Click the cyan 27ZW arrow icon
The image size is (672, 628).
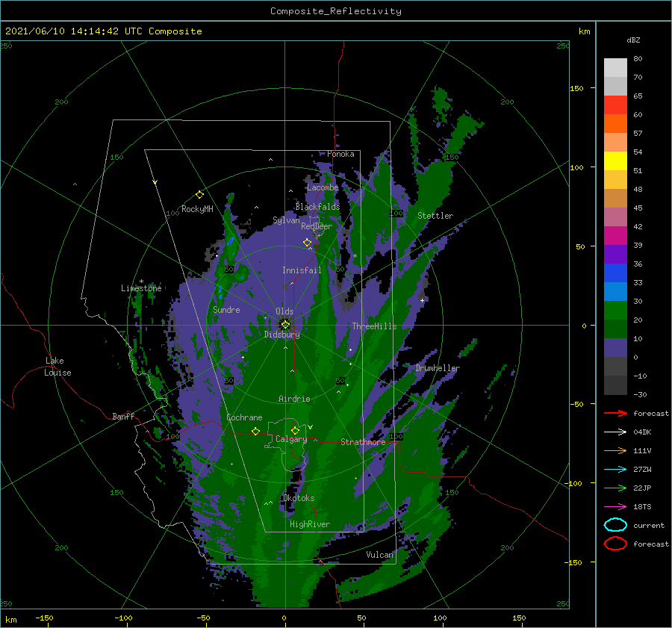click(615, 470)
